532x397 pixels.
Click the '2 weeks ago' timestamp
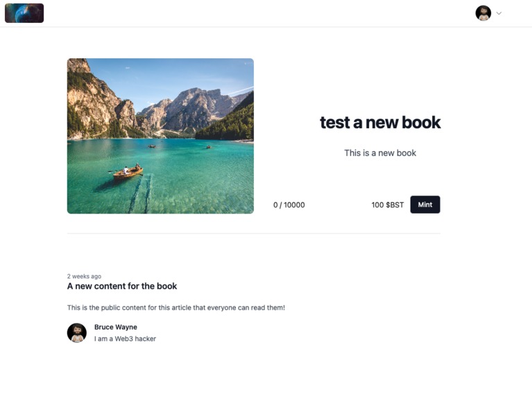[84, 276]
